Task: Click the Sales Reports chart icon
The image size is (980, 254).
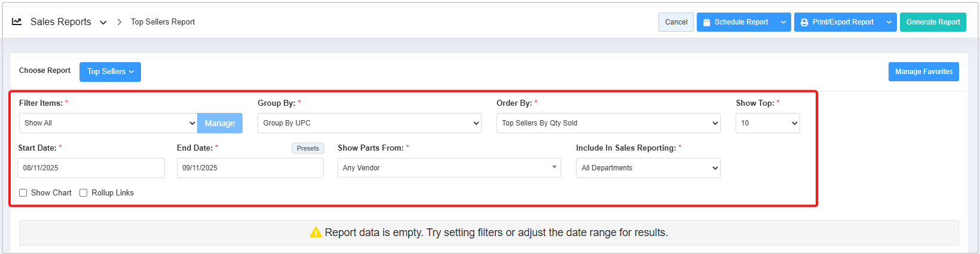Action: (x=17, y=22)
